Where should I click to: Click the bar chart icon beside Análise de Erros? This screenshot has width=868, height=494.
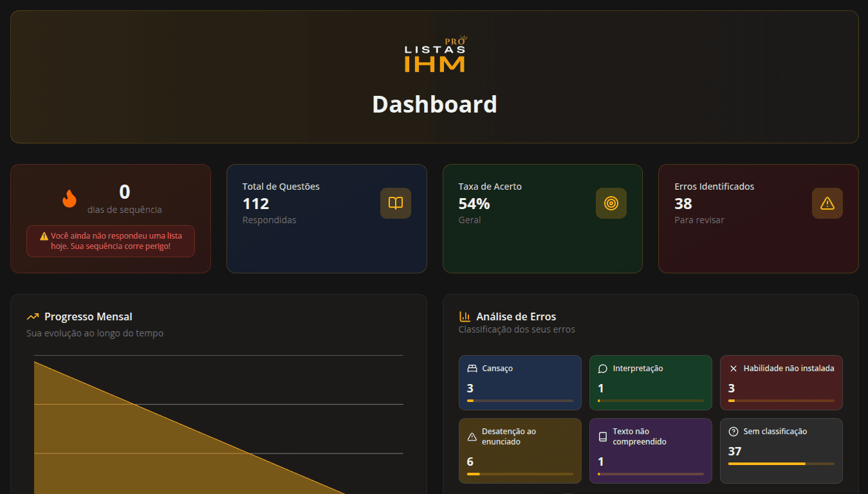pyautogui.click(x=465, y=316)
